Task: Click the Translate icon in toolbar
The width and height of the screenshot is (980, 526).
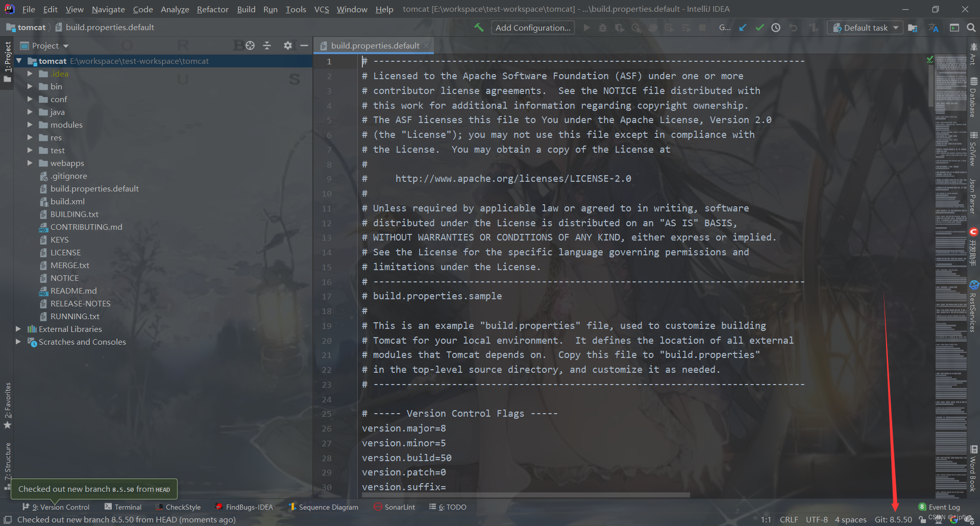Action: [934, 28]
